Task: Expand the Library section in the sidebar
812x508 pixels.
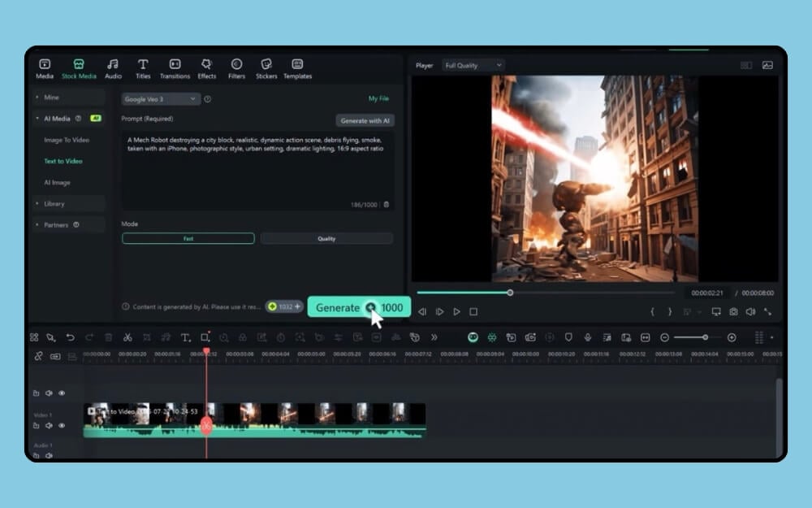Action: click(52, 203)
